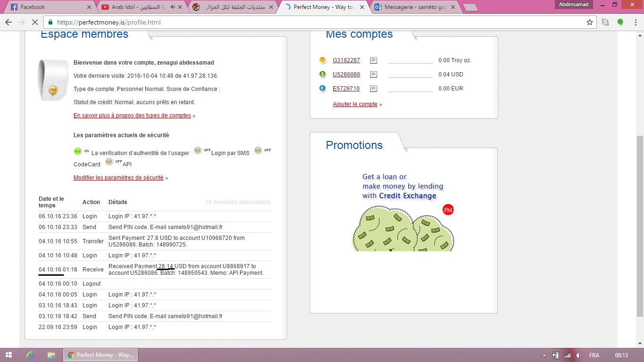The height and width of the screenshot is (362, 644).
Task: Open account U5286086 link
Action: (x=347, y=74)
